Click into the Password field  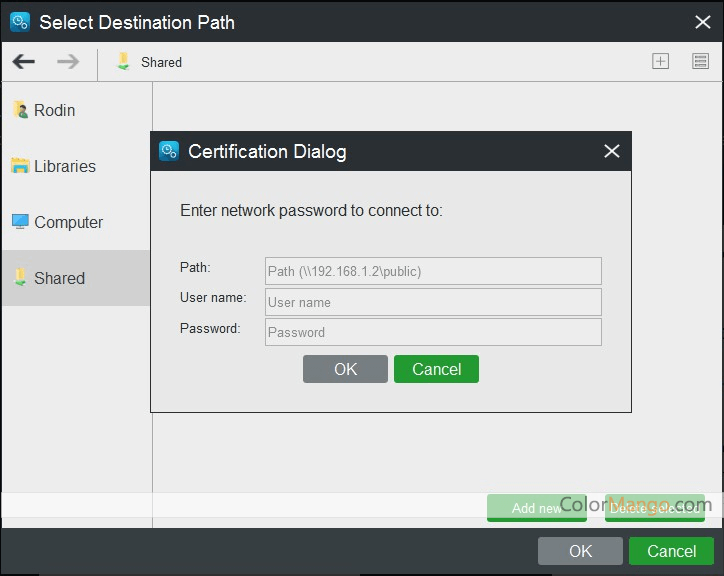coord(433,332)
